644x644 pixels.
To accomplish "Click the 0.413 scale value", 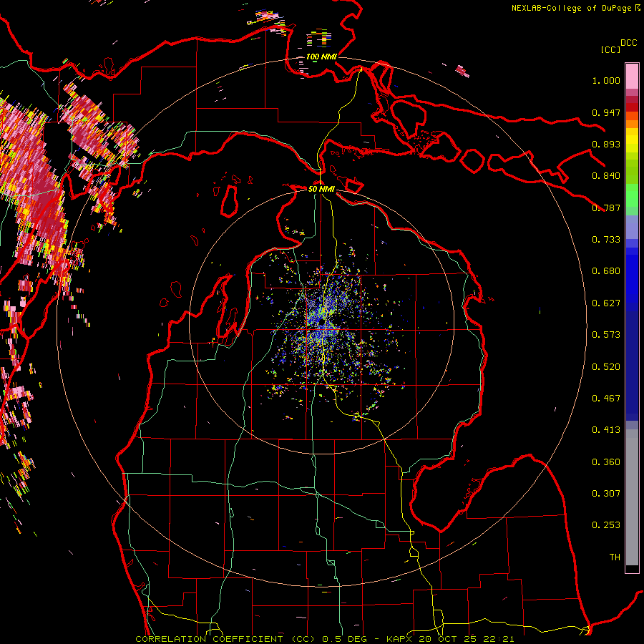I will [606, 430].
